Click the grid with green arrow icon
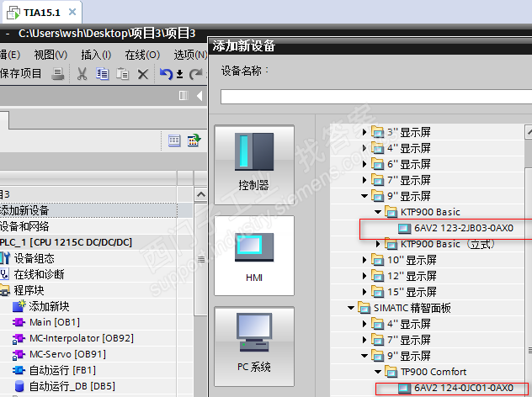Viewport: 532px width, 397px height. [x=194, y=140]
